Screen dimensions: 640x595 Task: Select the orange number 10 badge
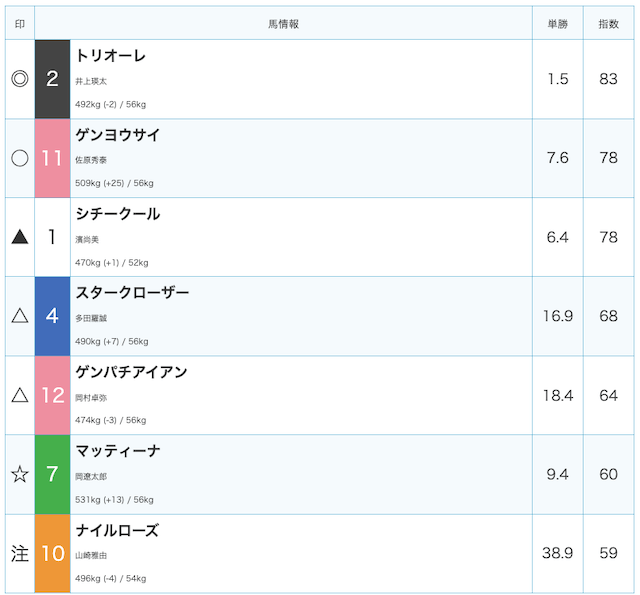tap(52, 554)
